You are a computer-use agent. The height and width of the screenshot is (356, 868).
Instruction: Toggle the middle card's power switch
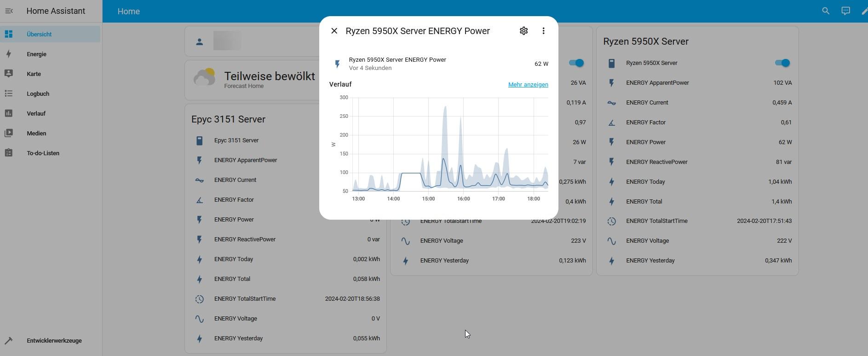click(x=576, y=63)
